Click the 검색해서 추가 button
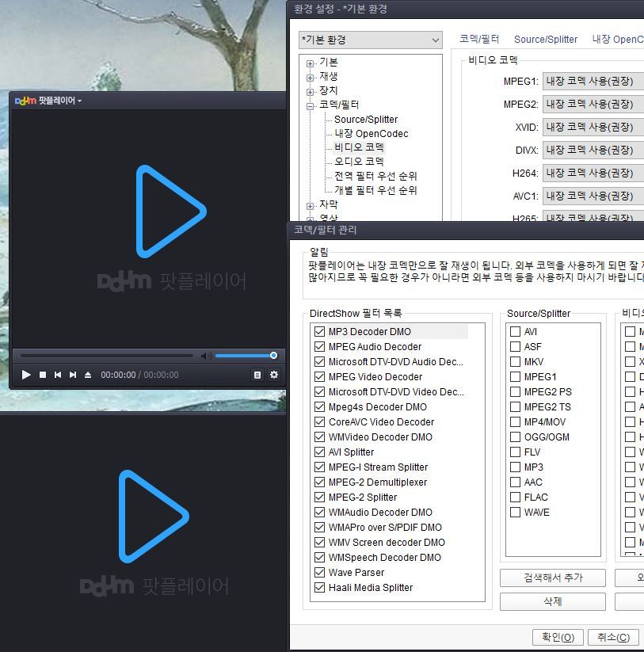 (x=553, y=578)
